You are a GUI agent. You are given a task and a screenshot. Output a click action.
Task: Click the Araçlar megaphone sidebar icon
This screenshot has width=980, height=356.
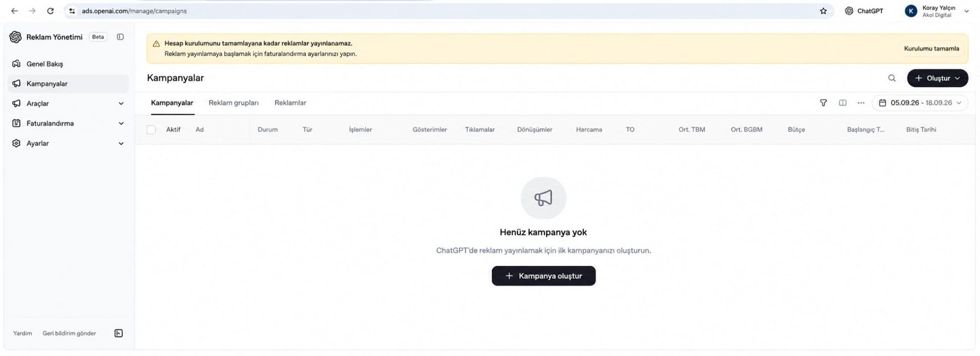click(x=17, y=104)
